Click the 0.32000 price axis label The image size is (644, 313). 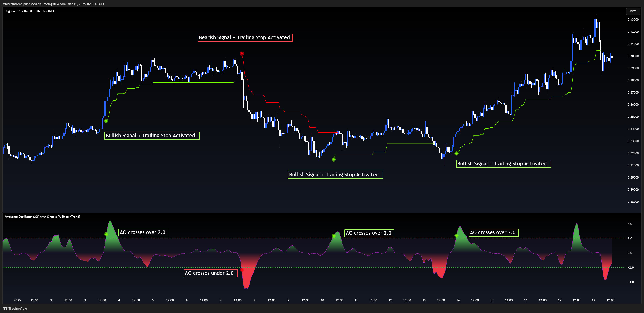[x=633, y=153]
